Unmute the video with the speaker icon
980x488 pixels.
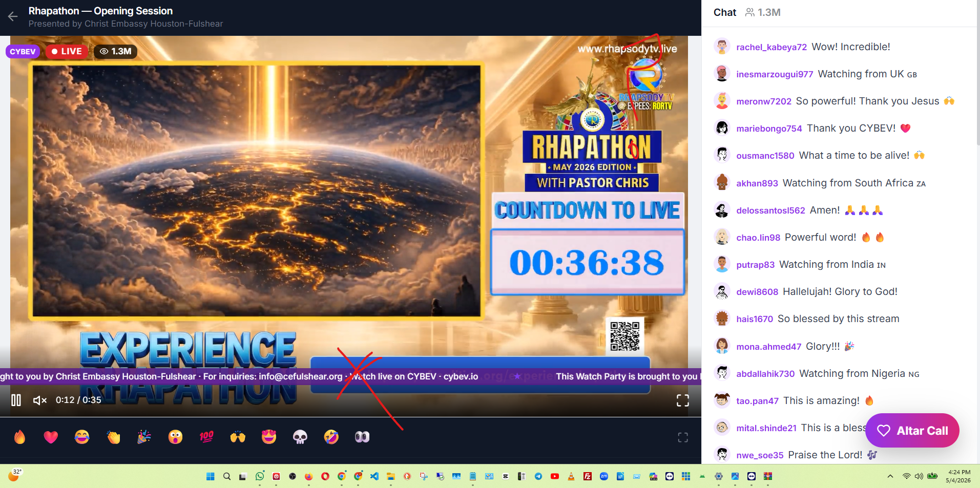40,400
